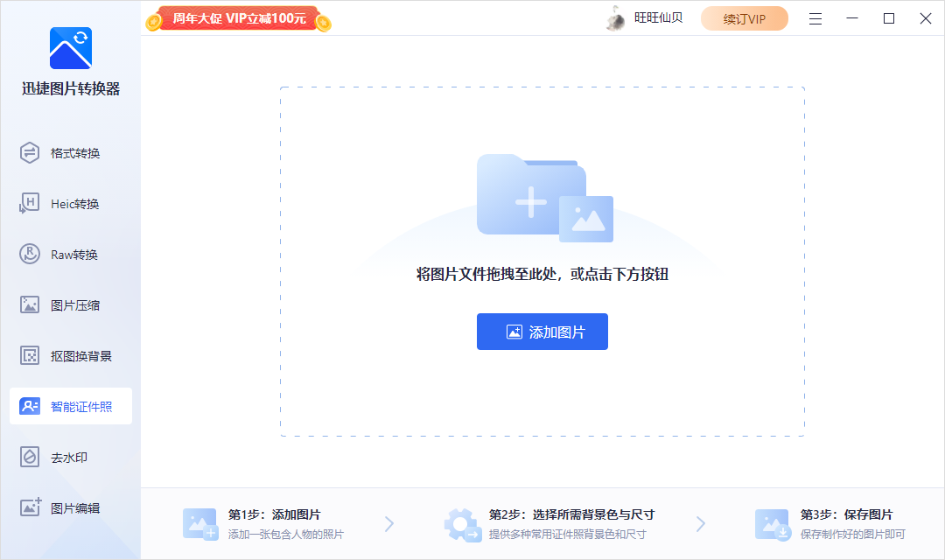Click the 迅捷图片转换器 app logo
This screenshot has height=560, width=945.
click(x=70, y=48)
